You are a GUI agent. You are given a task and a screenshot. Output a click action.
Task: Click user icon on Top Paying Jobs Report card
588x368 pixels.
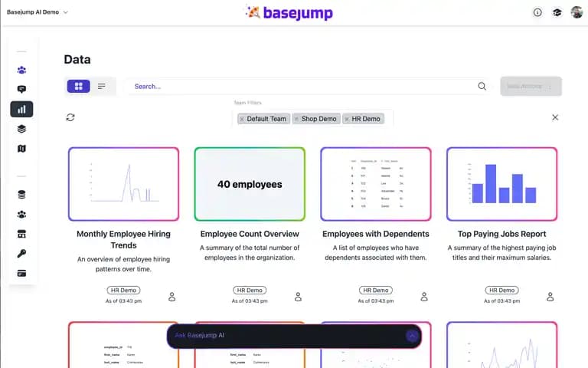click(550, 297)
